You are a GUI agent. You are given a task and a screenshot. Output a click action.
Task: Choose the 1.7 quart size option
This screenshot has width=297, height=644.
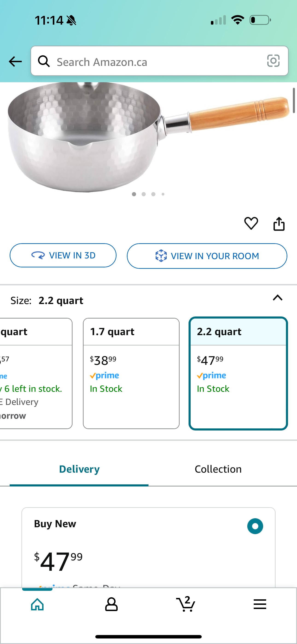[x=131, y=373]
